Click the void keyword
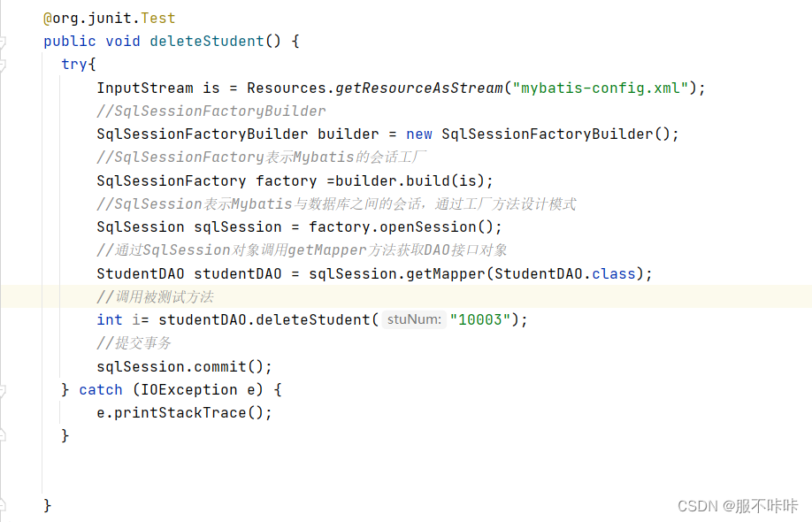This screenshot has height=522, width=812. coord(123,42)
